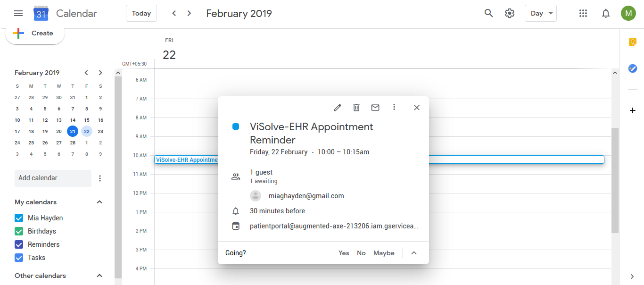Toggle the Birthdays calendar checkbox

coord(19,231)
